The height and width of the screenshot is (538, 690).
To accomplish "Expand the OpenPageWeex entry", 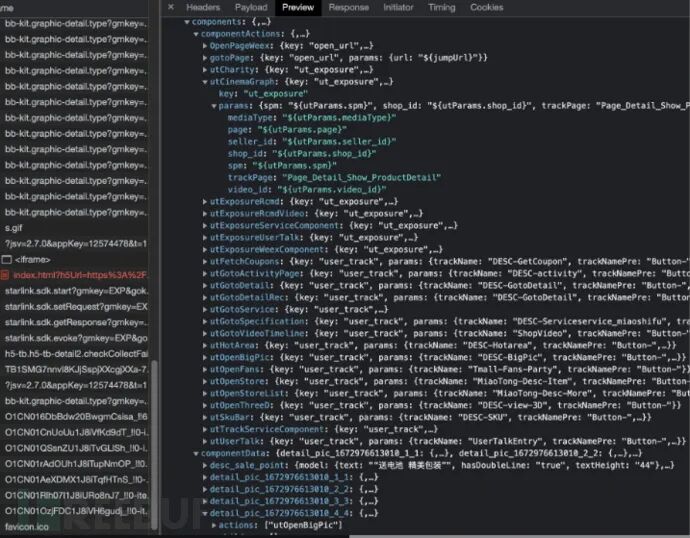I will coord(205,46).
